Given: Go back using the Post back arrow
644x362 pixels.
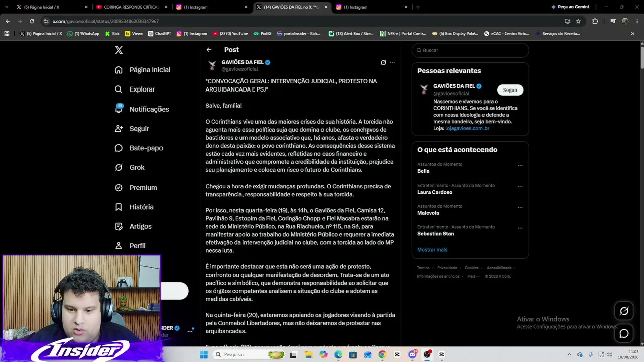Looking at the screenshot, I should tap(209, 50).
